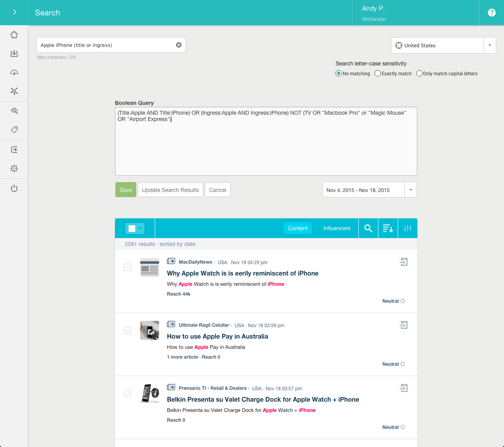The image size is (504, 447).
Task: Open the Home icon in sidebar
Action: pos(14,35)
